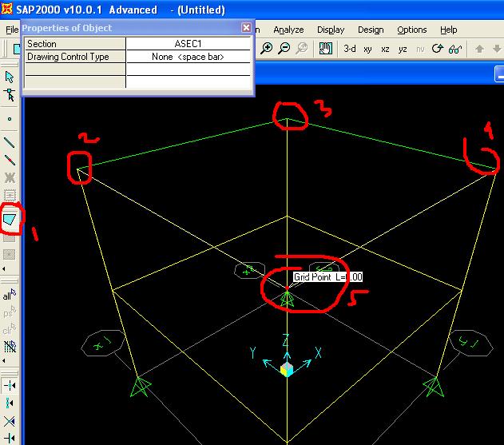Click the SAP2000 application icon in title bar

tap(6, 9)
